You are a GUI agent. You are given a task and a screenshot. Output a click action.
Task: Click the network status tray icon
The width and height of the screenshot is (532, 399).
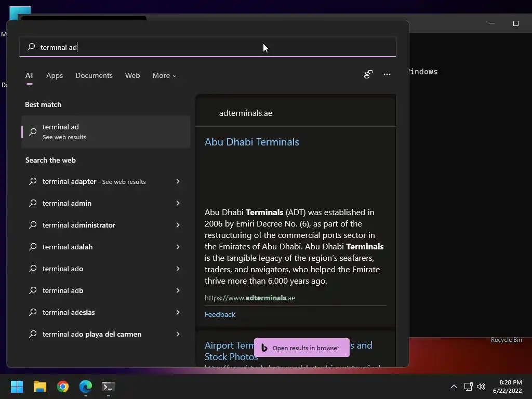(x=469, y=387)
